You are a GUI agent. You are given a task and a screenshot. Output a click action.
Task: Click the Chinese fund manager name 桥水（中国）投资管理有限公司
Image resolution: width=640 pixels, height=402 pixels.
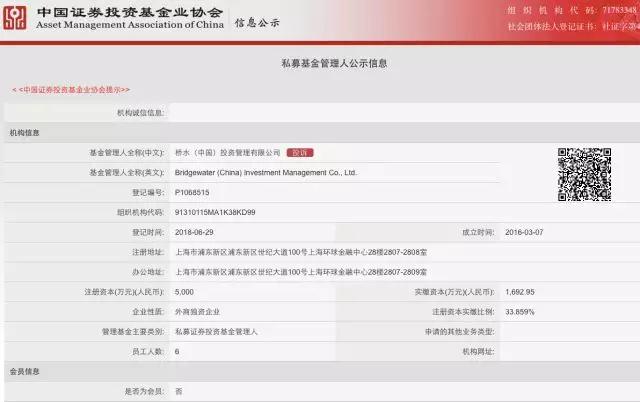228,153
